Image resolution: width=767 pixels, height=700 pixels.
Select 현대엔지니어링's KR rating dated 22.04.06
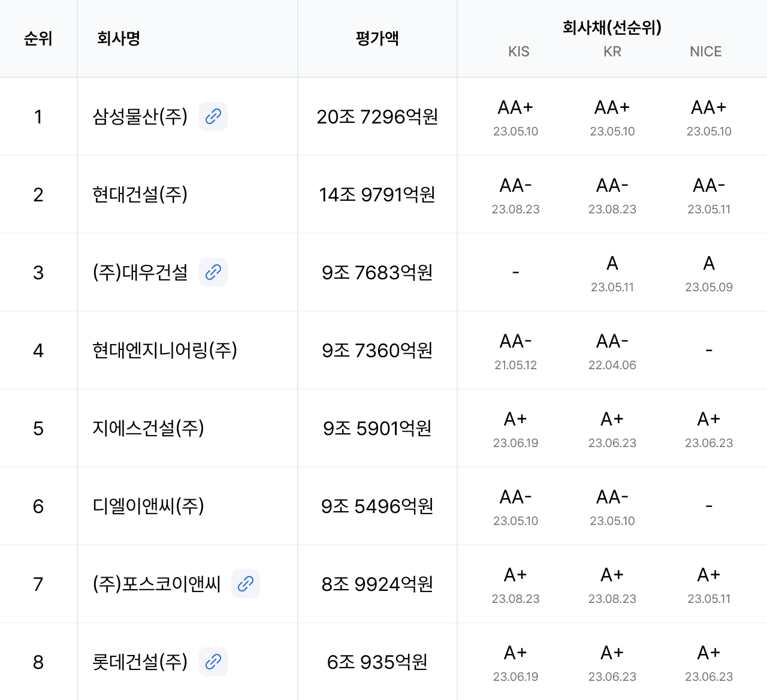click(612, 351)
